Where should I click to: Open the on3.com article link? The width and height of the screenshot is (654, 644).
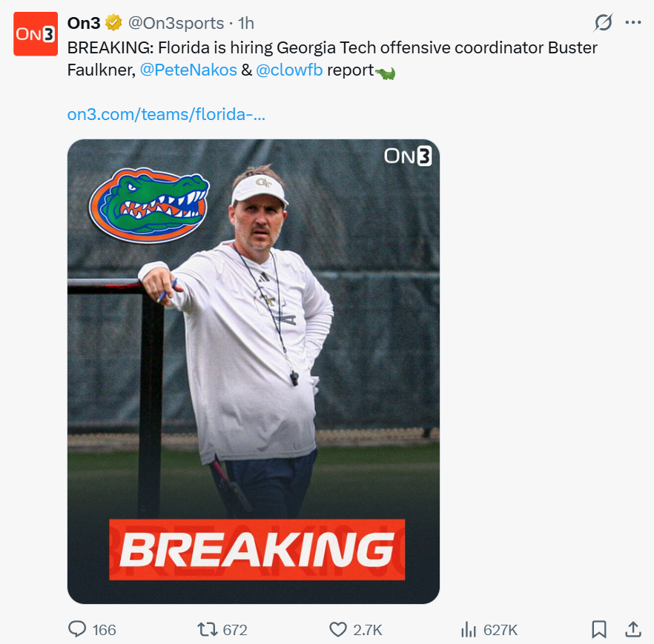(166, 115)
